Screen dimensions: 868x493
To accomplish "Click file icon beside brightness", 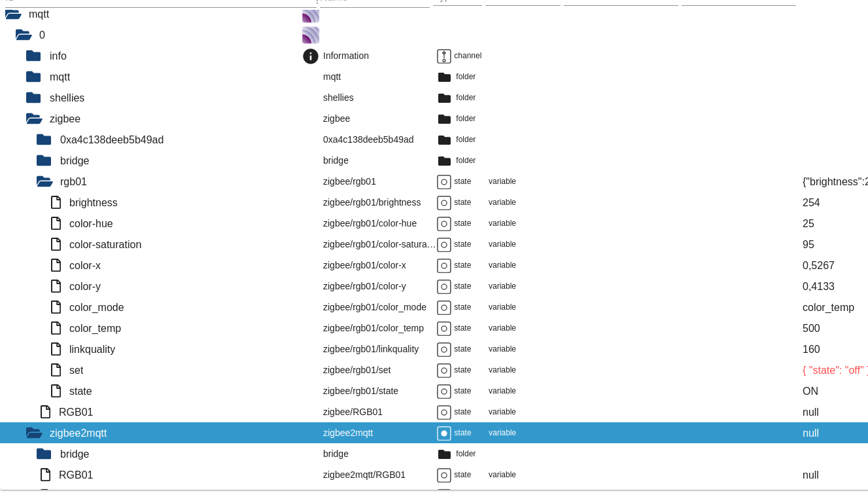I will (56, 202).
